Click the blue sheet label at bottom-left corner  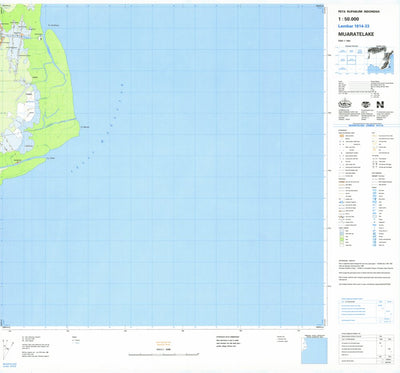click(9, 365)
